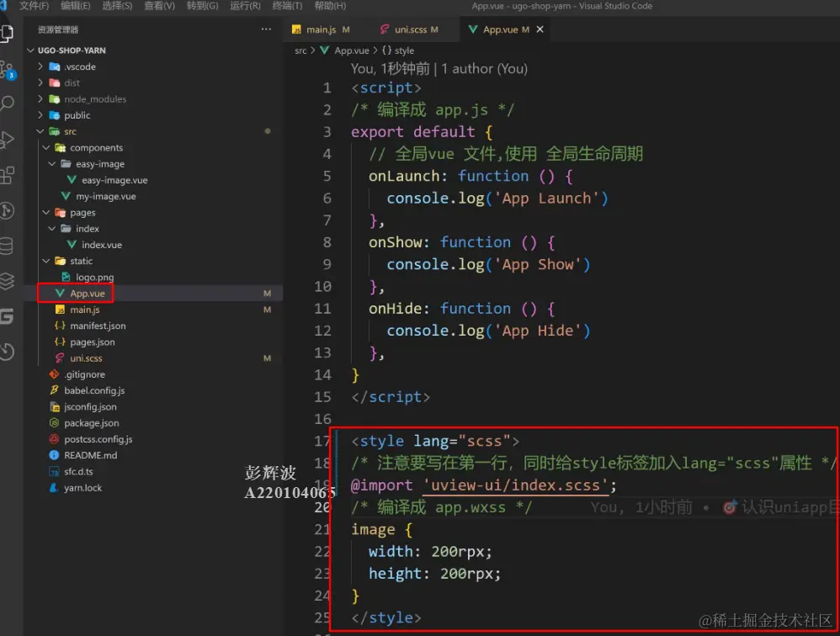Select App.vue in the file tree
The image size is (840, 636).
tap(152, 294)
